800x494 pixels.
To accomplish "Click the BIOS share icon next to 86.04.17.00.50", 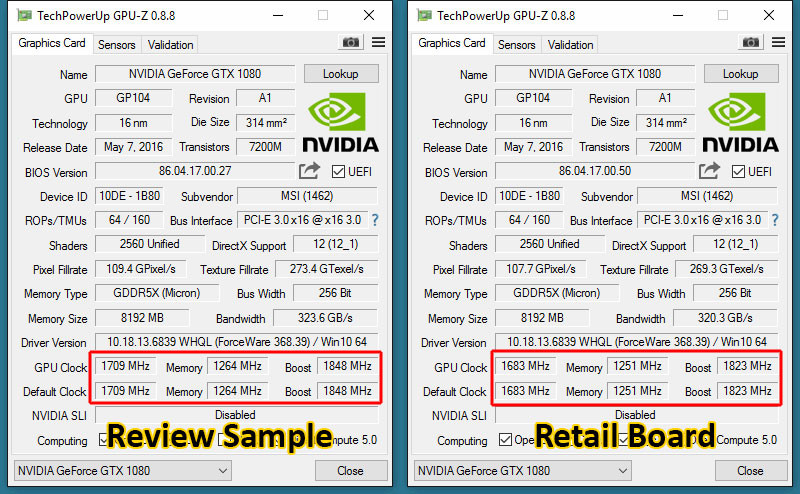I will 709,170.
